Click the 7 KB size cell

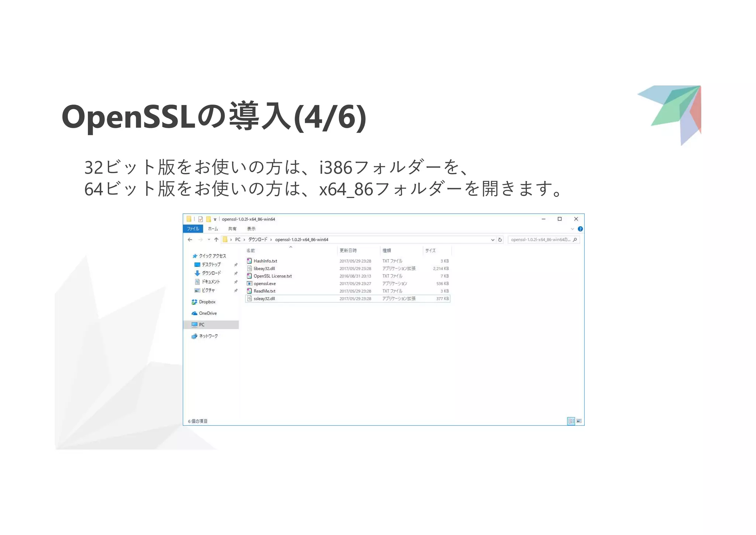click(x=445, y=276)
